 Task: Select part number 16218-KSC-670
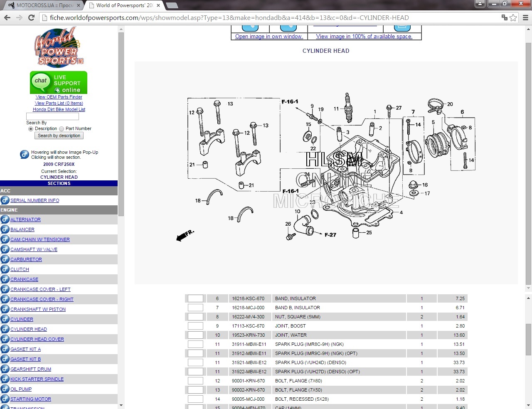click(248, 298)
